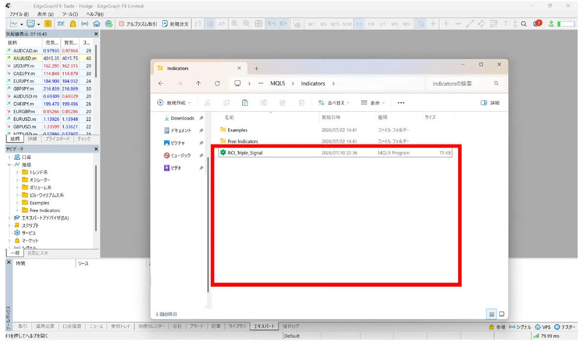Open the ファイル menu

click(19, 14)
